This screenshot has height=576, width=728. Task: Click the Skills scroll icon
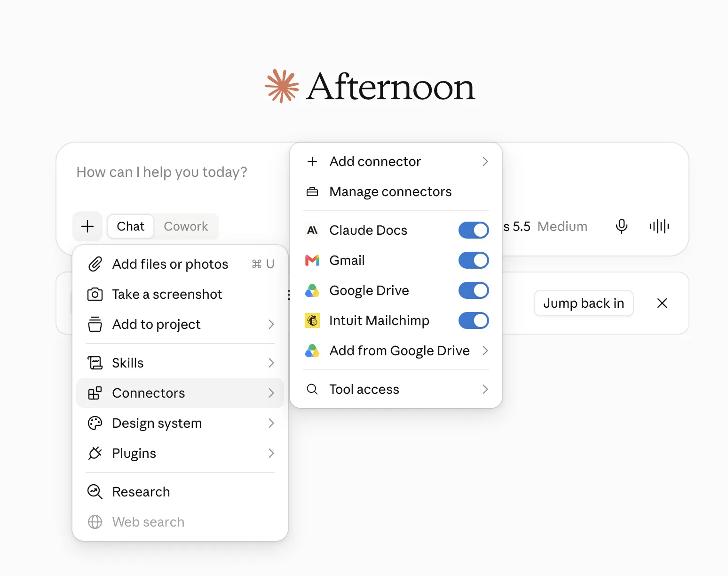(95, 363)
